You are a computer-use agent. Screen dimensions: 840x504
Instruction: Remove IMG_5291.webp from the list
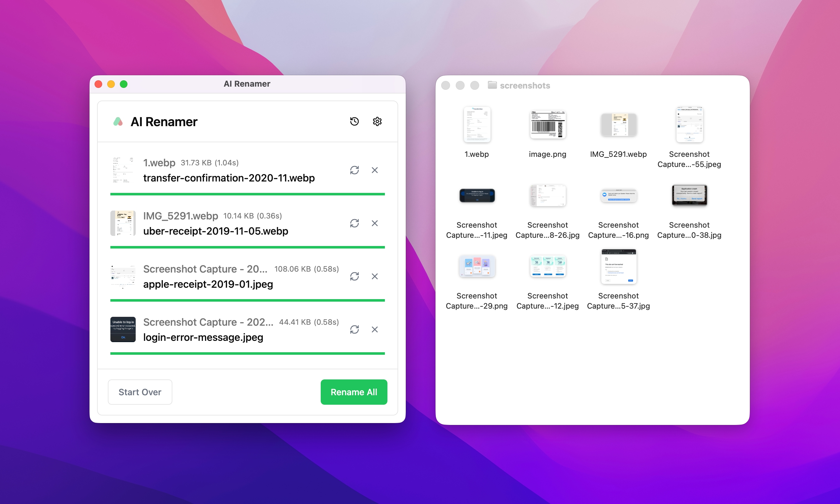click(375, 223)
